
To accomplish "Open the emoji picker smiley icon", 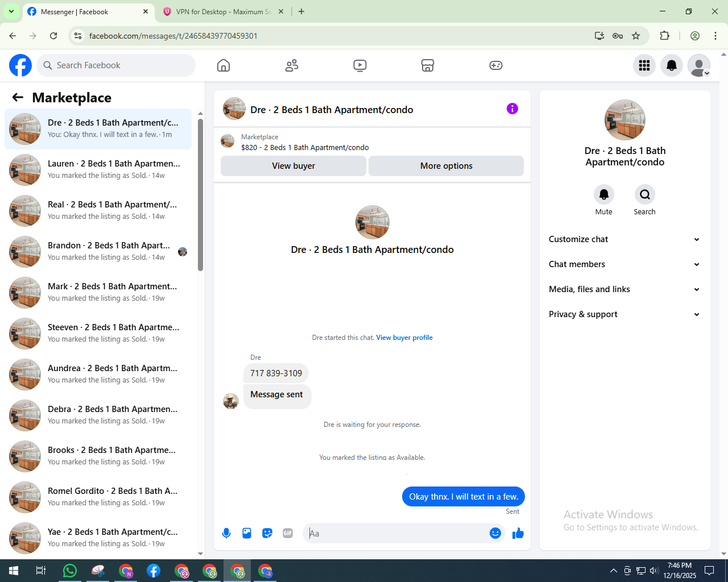I will point(495,533).
